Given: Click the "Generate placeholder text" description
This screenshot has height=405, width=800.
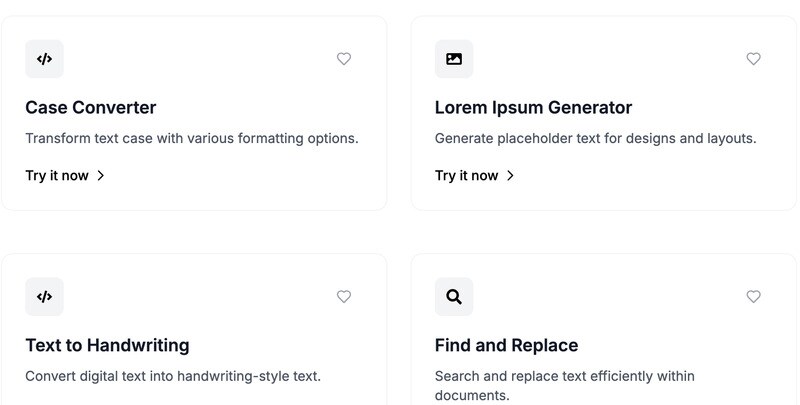Looking at the screenshot, I should pos(595,139).
